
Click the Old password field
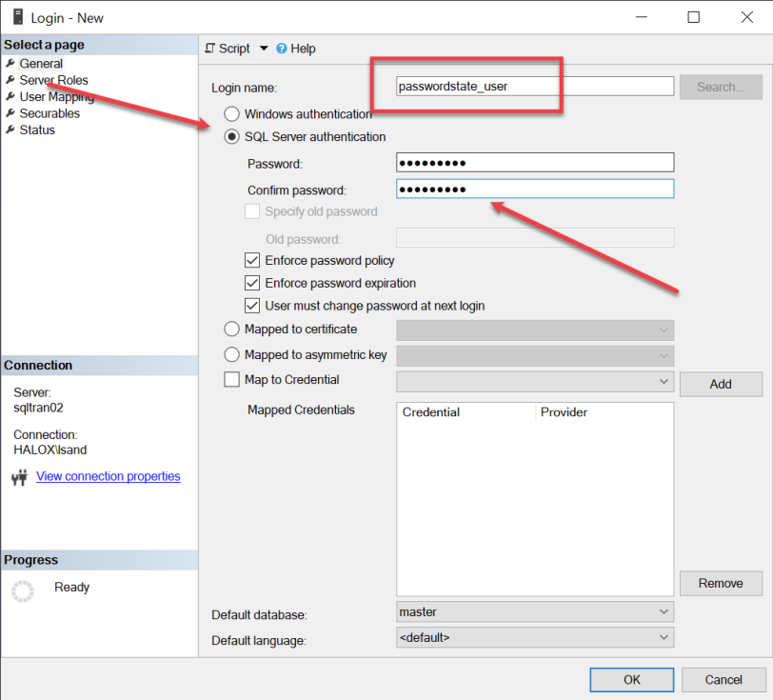[x=535, y=238]
